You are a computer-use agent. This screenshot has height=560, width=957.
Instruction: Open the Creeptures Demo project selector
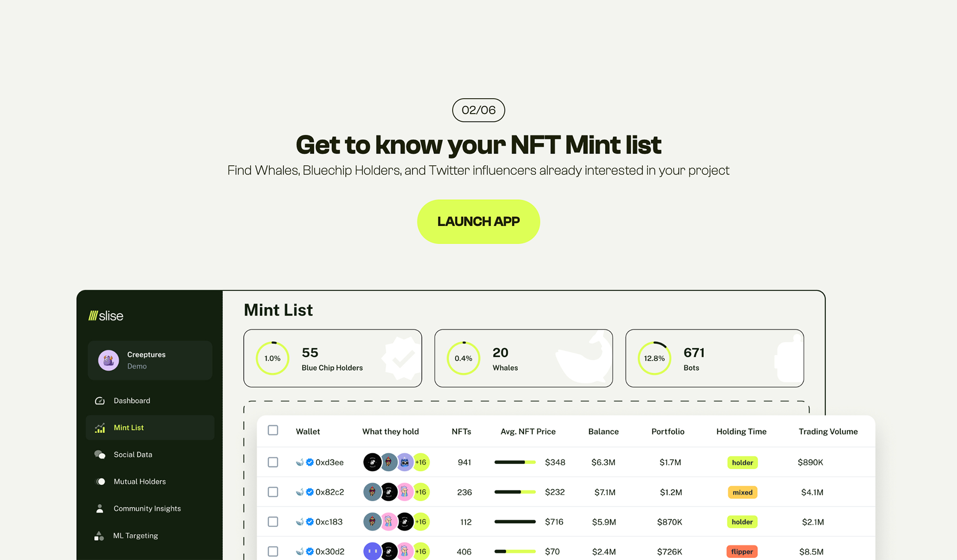coord(150,360)
